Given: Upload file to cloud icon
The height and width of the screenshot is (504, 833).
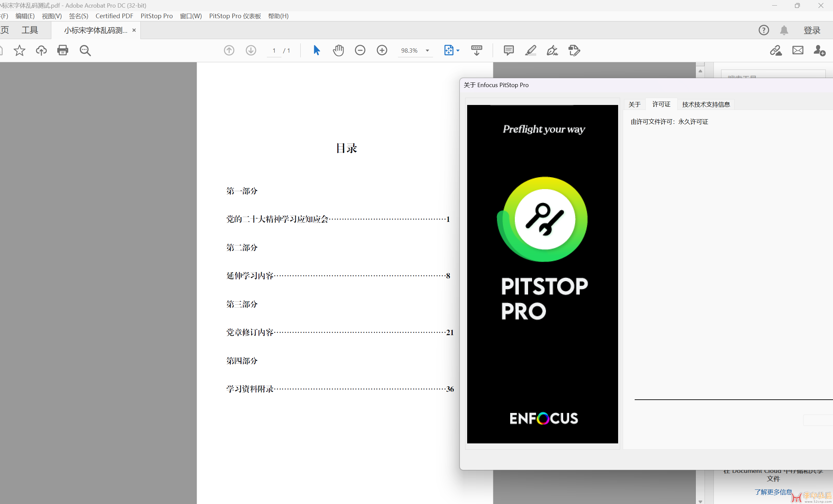Looking at the screenshot, I should click(41, 50).
